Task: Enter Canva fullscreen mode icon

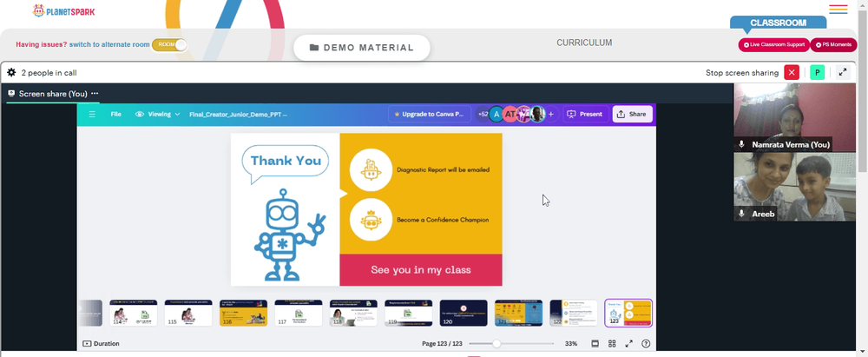Action: point(628,344)
